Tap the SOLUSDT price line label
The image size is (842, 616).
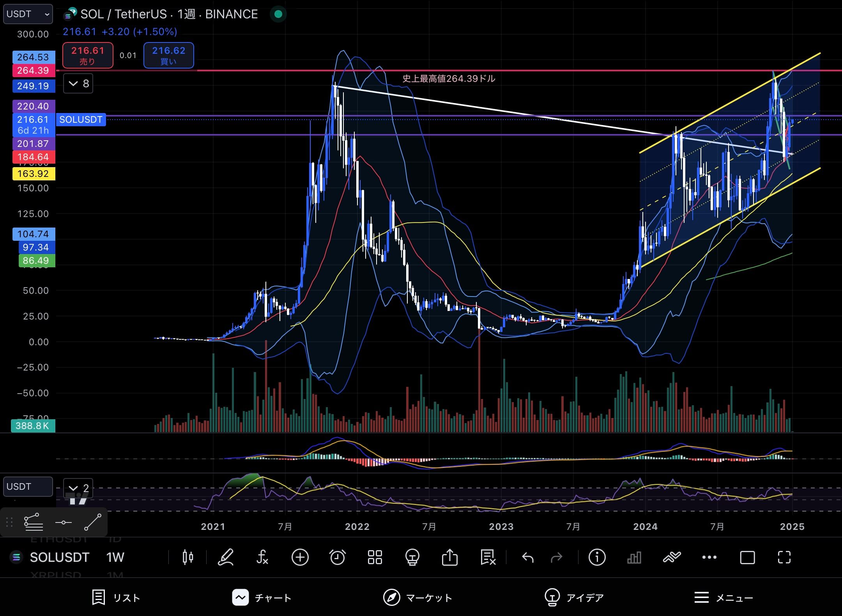pos(81,120)
